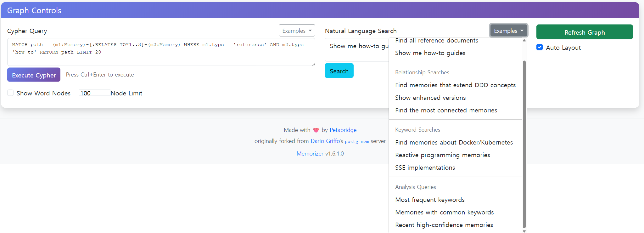Click the Node Limit number field

click(x=94, y=93)
